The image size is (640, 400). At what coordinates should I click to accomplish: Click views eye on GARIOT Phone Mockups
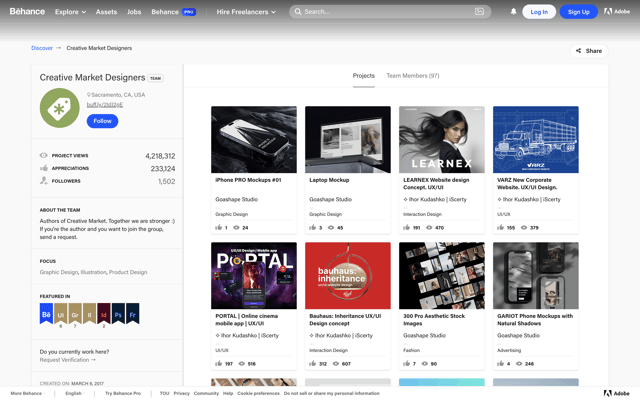[x=519, y=363]
